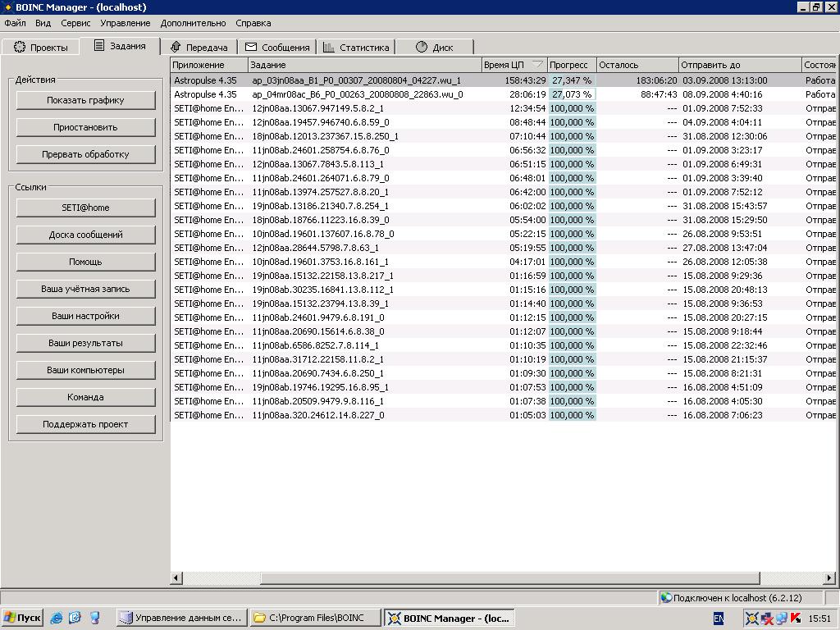Click the BOINC icon in system tray
Viewport: 840px width, 630px height.
pos(751,619)
